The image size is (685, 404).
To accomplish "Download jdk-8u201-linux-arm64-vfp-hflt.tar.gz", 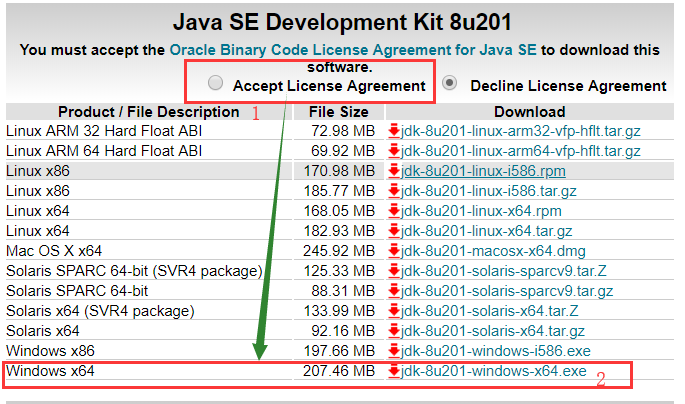I will (521, 151).
